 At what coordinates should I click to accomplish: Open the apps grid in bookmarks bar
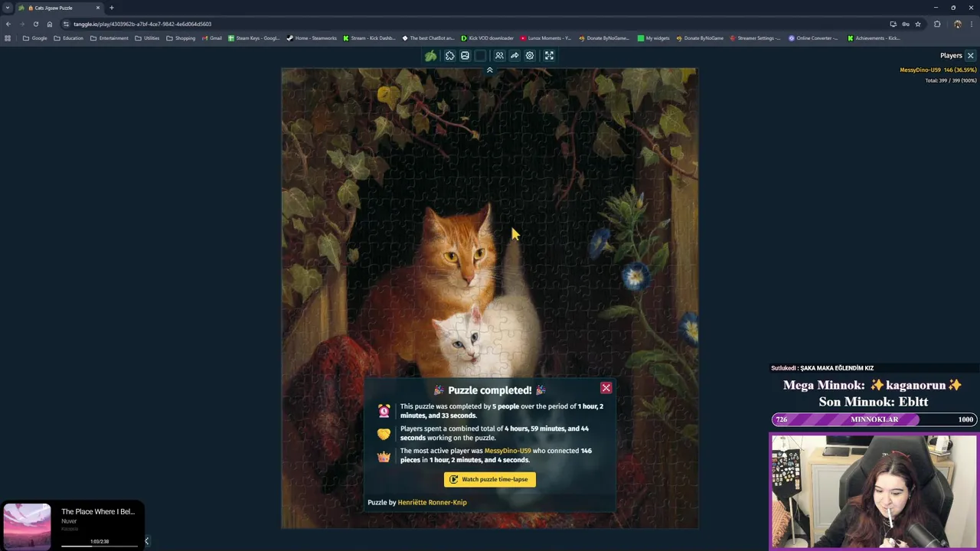(8, 38)
